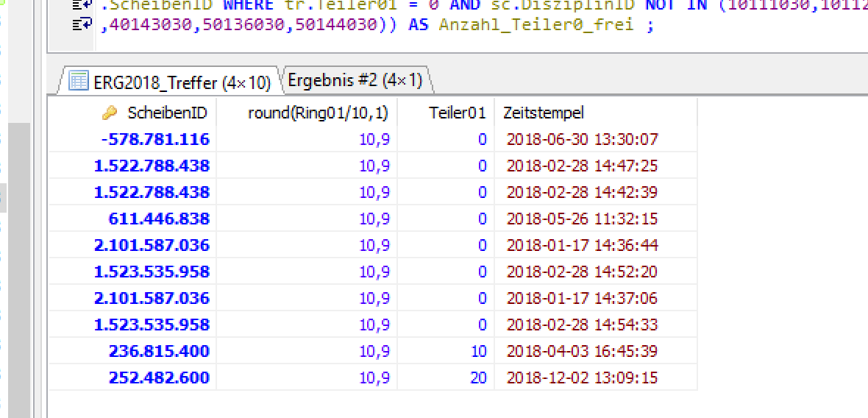
Task: Click the table icon on ERG2018_Treffer tab
Action: pos(79,81)
